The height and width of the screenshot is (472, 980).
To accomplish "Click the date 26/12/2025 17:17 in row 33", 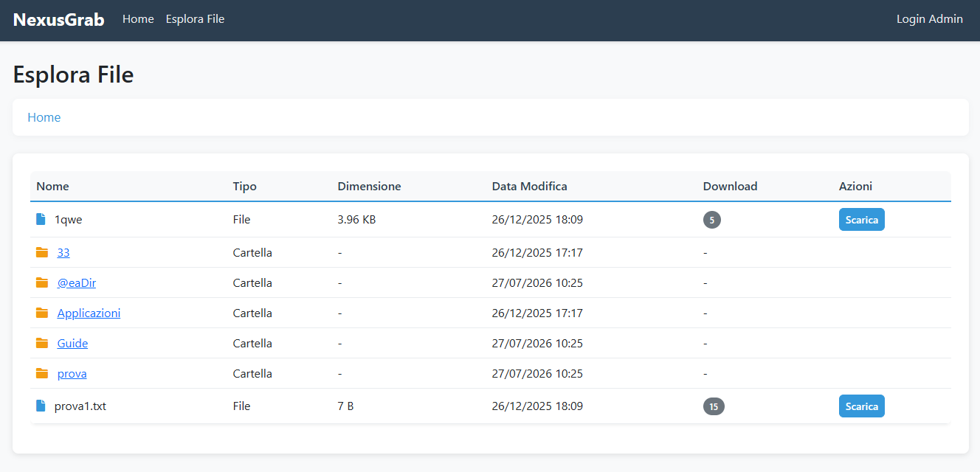I will [x=537, y=252].
